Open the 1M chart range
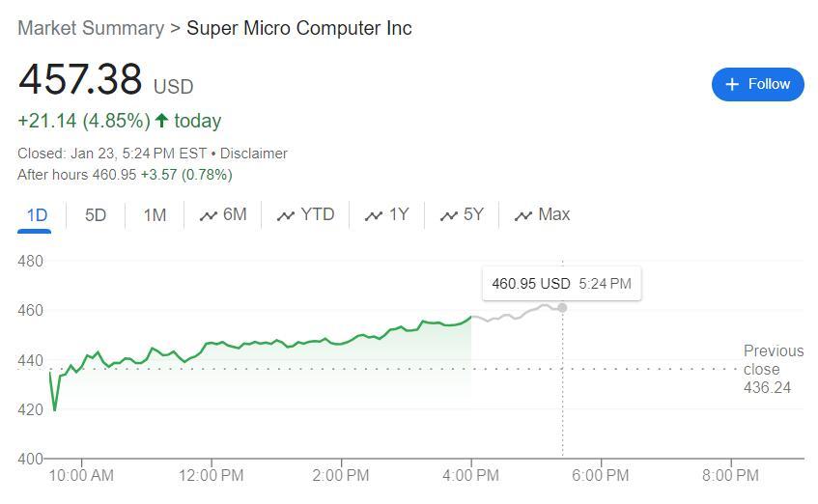The height and width of the screenshot is (504, 818). [x=155, y=214]
